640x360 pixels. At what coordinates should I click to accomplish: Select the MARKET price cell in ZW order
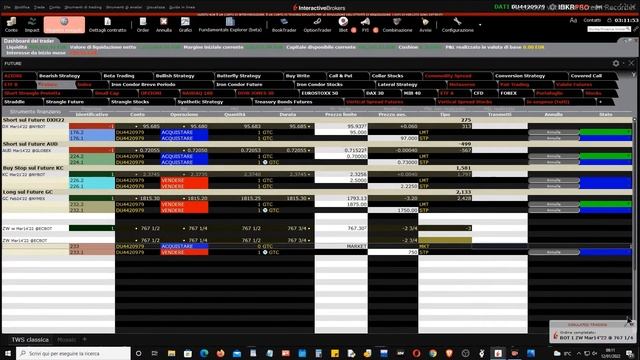341,246
